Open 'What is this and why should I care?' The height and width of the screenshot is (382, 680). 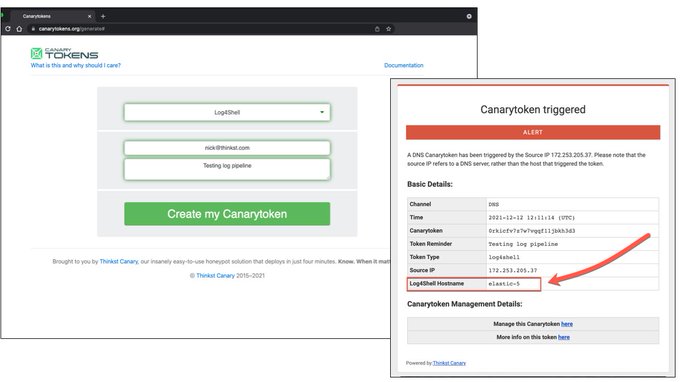coord(75,65)
